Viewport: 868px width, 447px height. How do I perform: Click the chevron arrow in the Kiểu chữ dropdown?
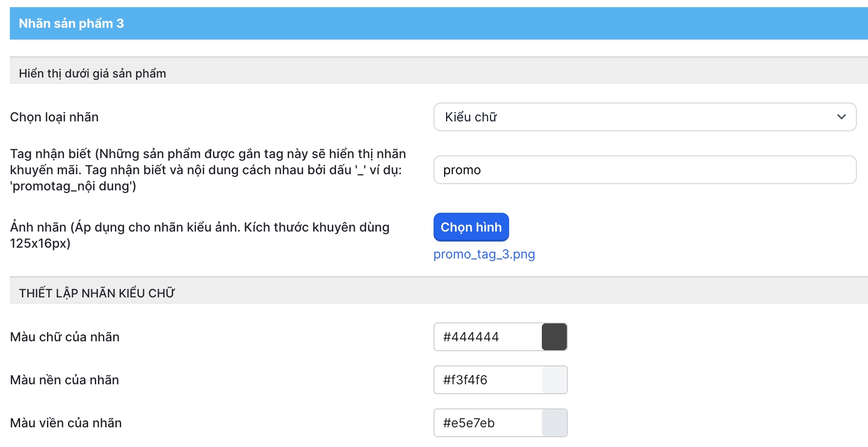coord(841,117)
